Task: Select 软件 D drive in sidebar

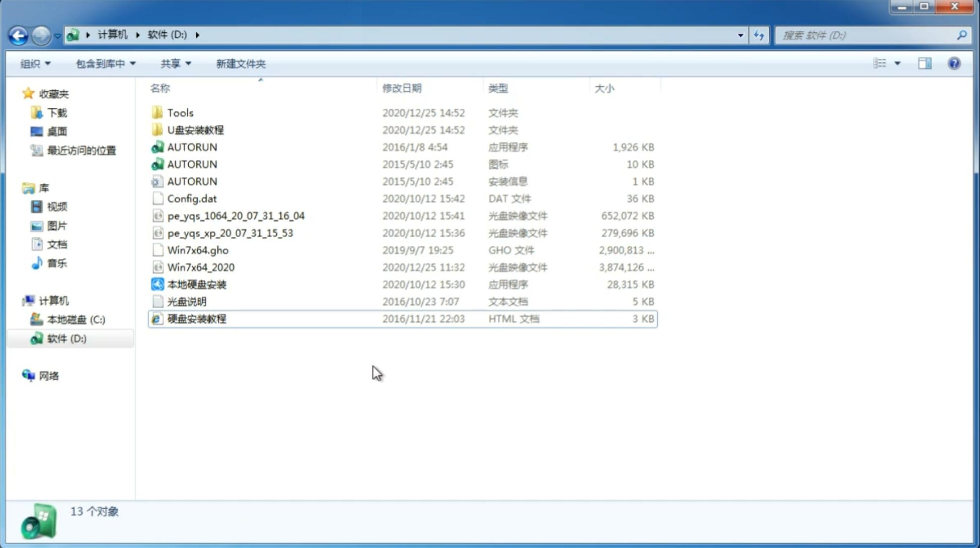Action: 66,338
